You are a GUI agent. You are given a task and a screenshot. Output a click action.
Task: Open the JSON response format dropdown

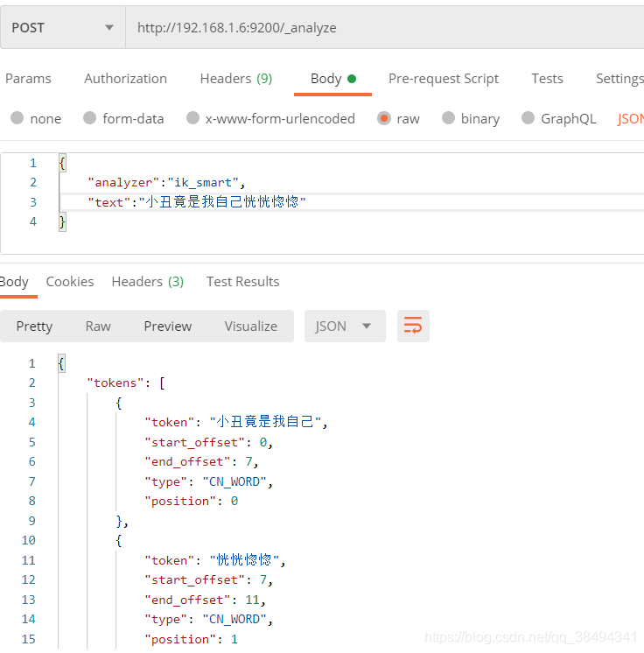tap(344, 326)
